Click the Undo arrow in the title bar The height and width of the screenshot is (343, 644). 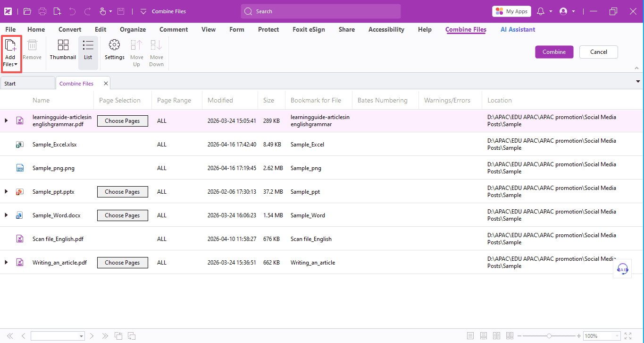pos(72,11)
